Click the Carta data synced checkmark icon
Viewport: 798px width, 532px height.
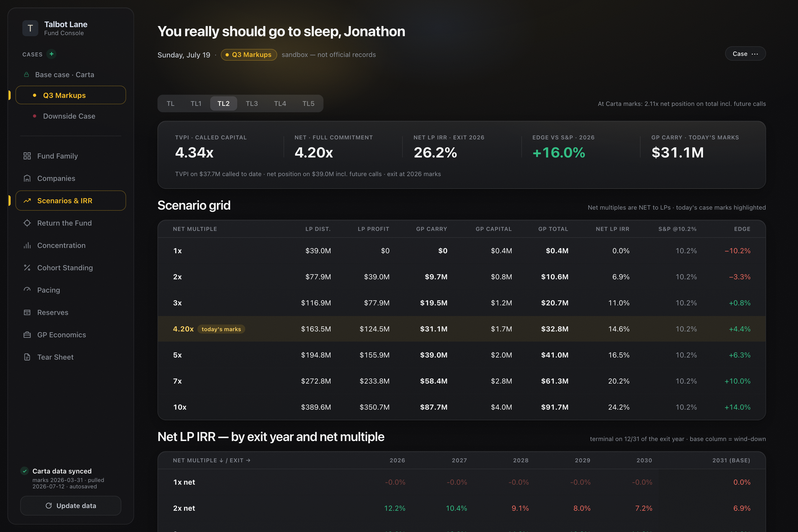coord(24,471)
